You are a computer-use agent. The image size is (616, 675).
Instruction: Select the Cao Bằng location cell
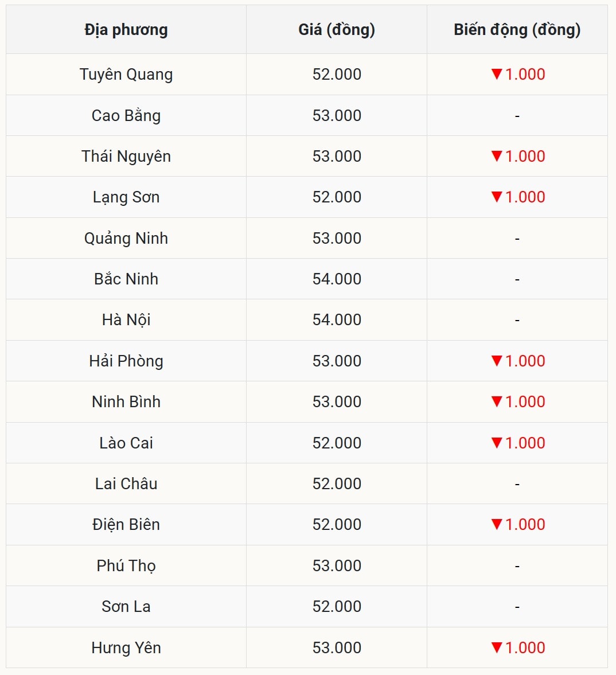click(126, 115)
